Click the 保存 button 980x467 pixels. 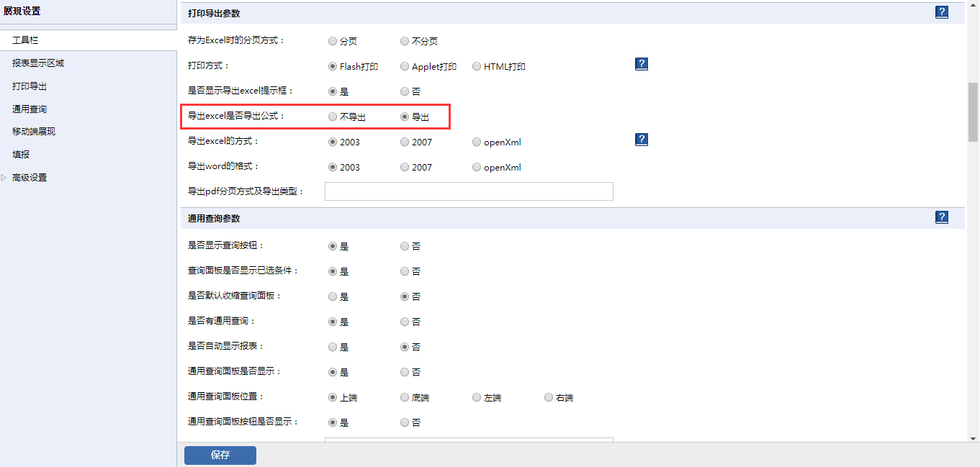(220, 455)
